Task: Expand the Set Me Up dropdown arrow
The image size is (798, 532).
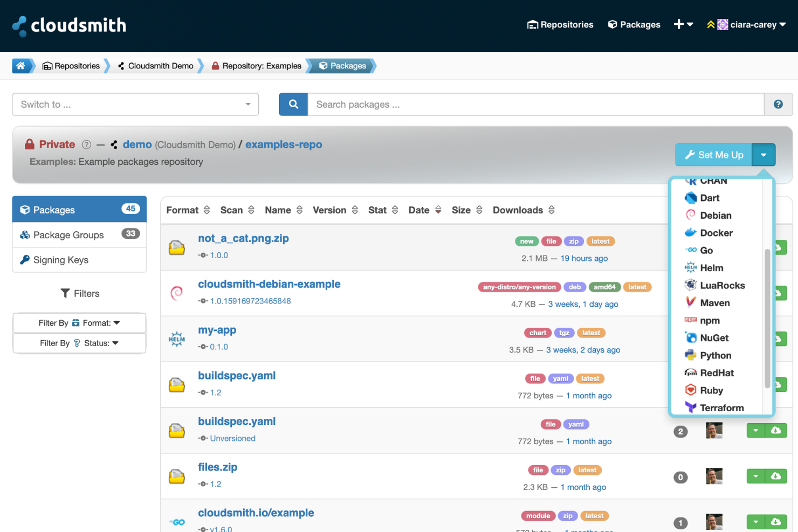Action: pyautogui.click(x=763, y=155)
